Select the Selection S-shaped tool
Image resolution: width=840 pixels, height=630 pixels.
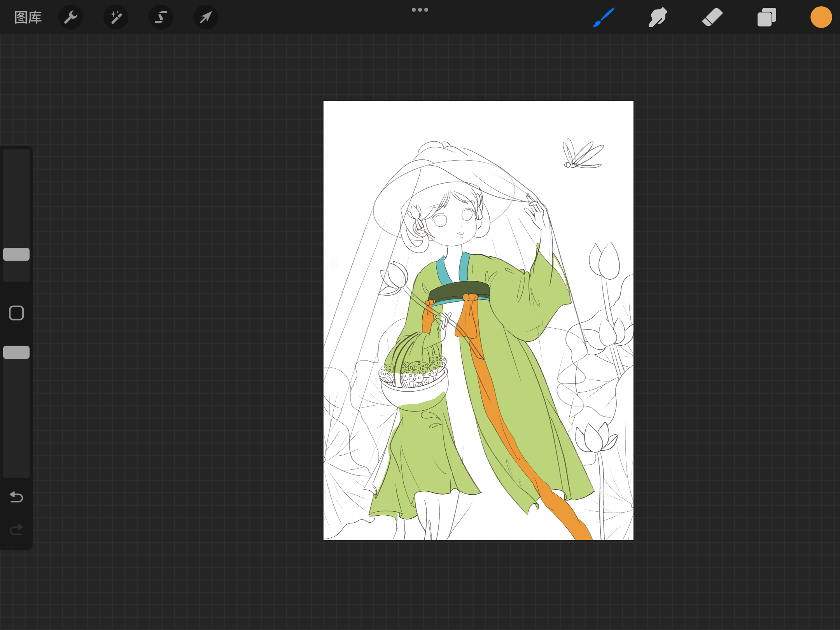pyautogui.click(x=161, y=17)
